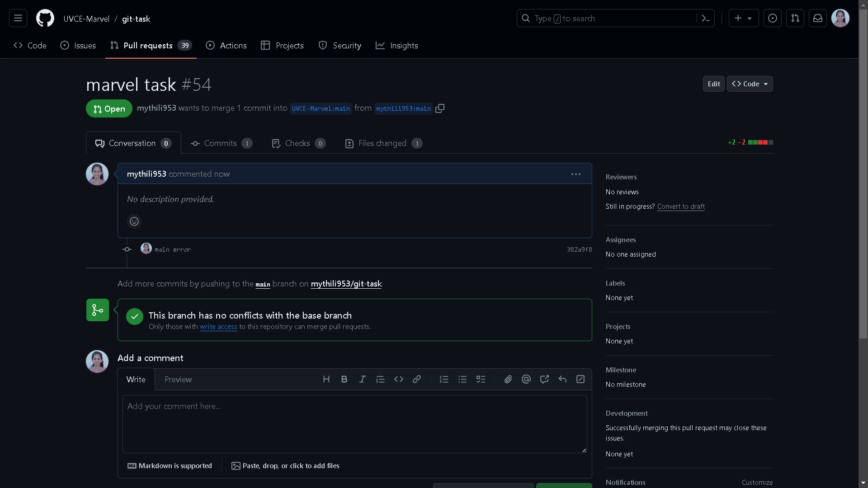Click the diffstat colored blocks indicator

pos(760,142)
